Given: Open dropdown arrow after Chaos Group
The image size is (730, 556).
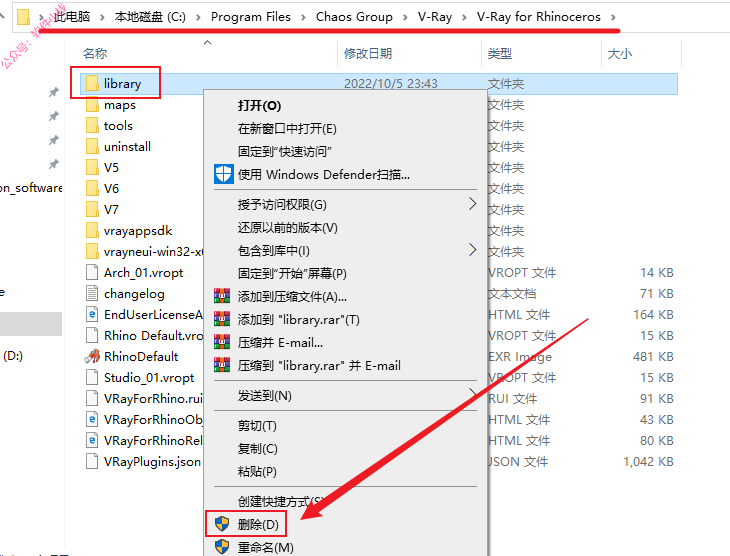Looking at the screenshot, I should [405, 17].
